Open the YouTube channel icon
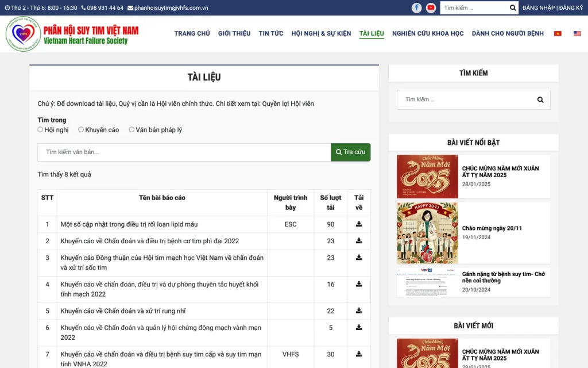Screen dimensions: 588x368 click(431, 7)
